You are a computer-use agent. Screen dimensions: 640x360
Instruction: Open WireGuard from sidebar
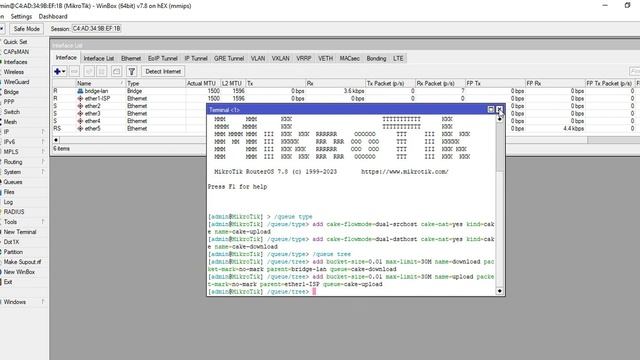pos(16,82)
